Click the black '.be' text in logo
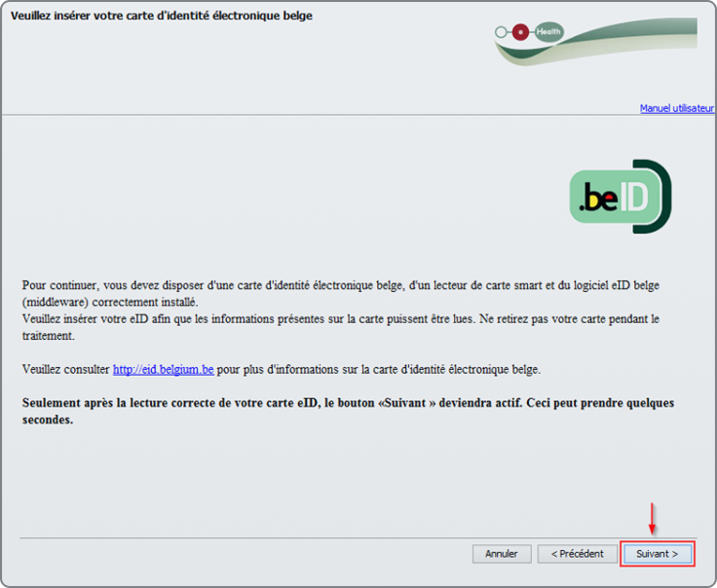 (598, 200)
